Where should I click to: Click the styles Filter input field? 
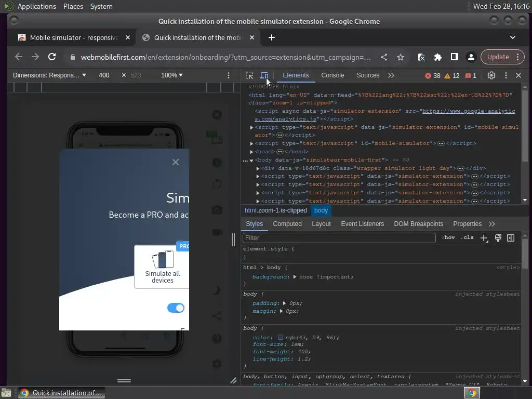[x=339, y=238]
